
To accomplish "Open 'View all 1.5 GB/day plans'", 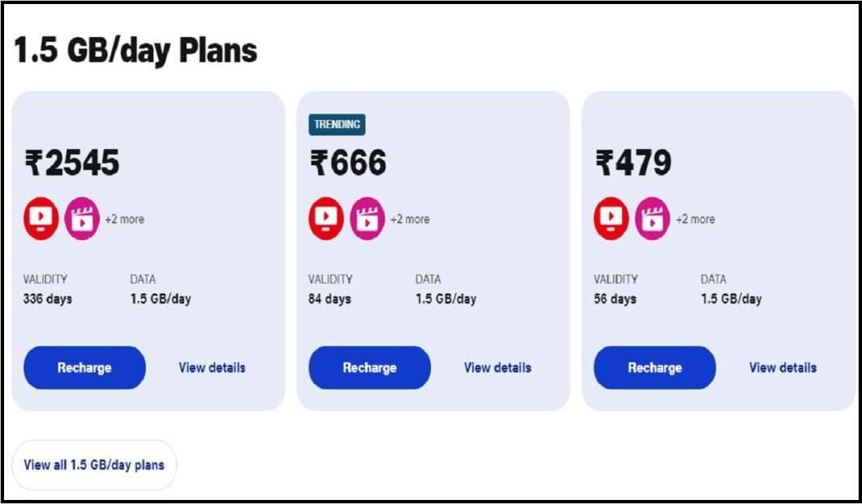I will pyautogui.click(x=94, y=464).
